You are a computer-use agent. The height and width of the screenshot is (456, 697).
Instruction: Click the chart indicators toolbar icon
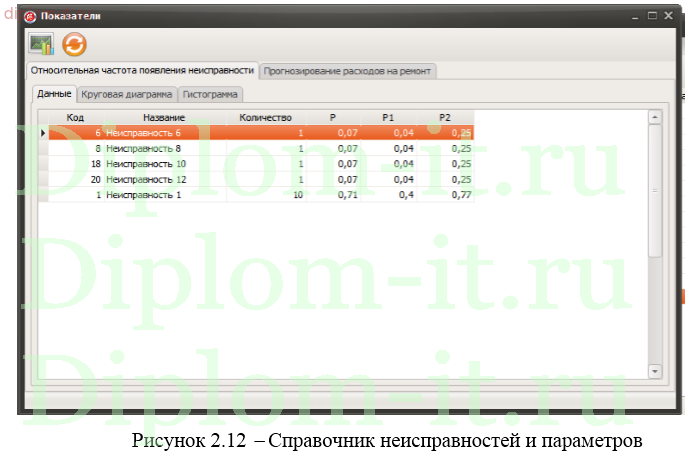click(41, 44)
